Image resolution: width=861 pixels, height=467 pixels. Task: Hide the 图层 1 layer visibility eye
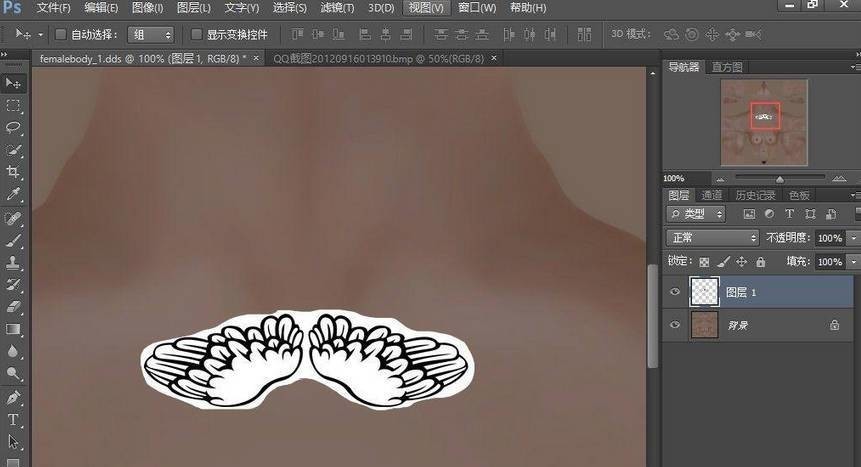[x=675, y=292]
